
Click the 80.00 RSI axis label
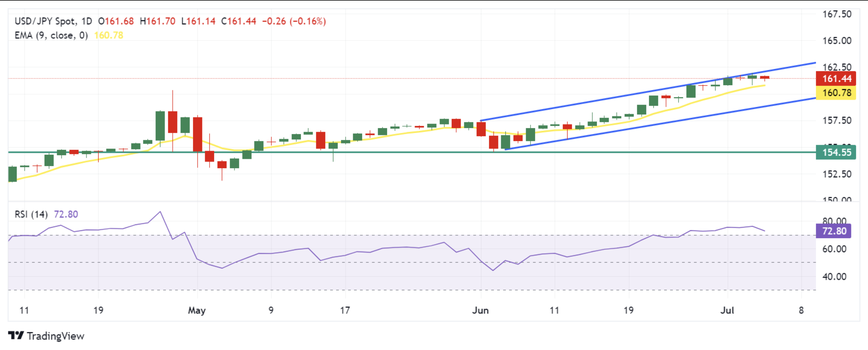point(834,221)
